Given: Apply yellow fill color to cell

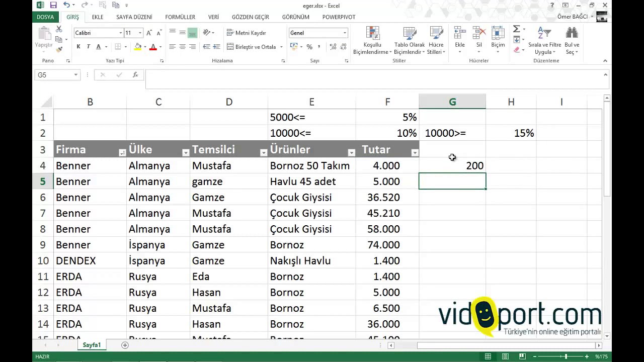Looking at the screenshot, I should coord(137,47).
